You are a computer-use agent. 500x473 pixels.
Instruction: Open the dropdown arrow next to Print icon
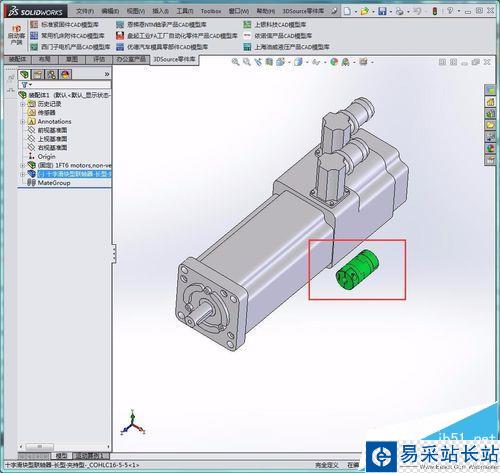[x=408, y=12]
